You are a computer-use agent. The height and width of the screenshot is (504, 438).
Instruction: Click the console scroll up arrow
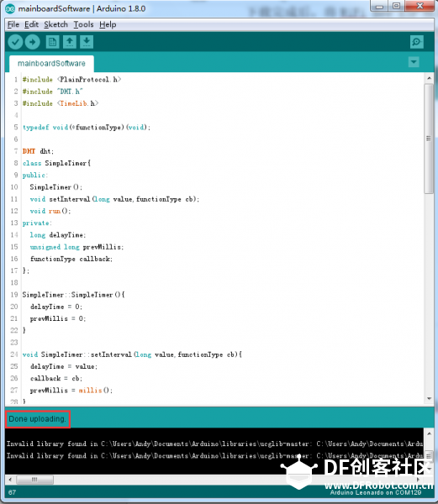429,433
